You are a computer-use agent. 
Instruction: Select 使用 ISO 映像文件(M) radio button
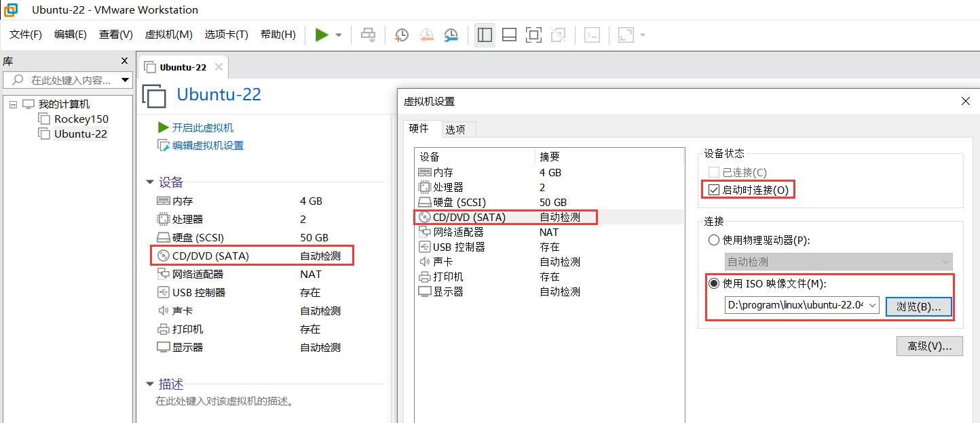713,283
